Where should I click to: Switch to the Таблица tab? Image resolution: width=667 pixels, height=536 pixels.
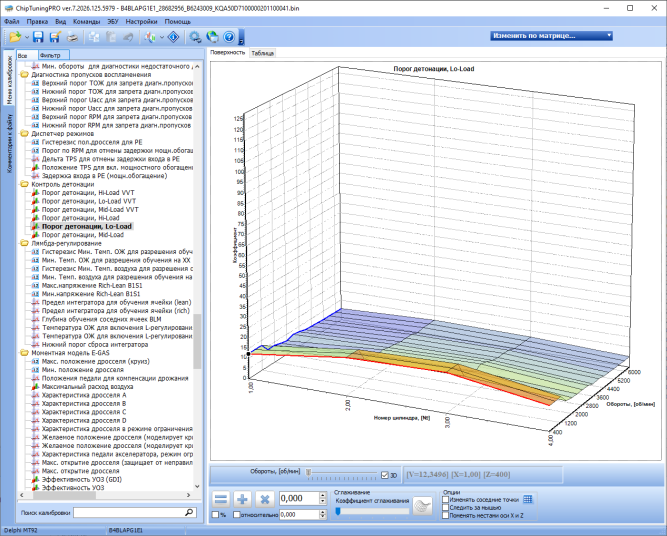click(262, 53)
